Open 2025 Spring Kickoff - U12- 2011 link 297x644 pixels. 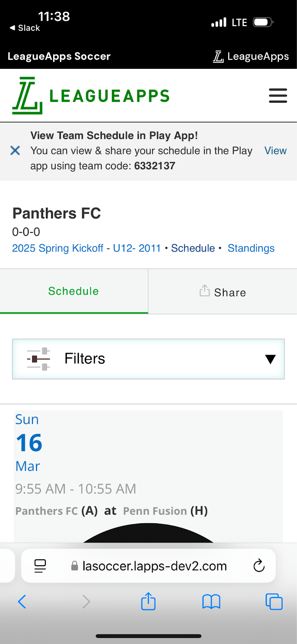click(x=87, y=248)
